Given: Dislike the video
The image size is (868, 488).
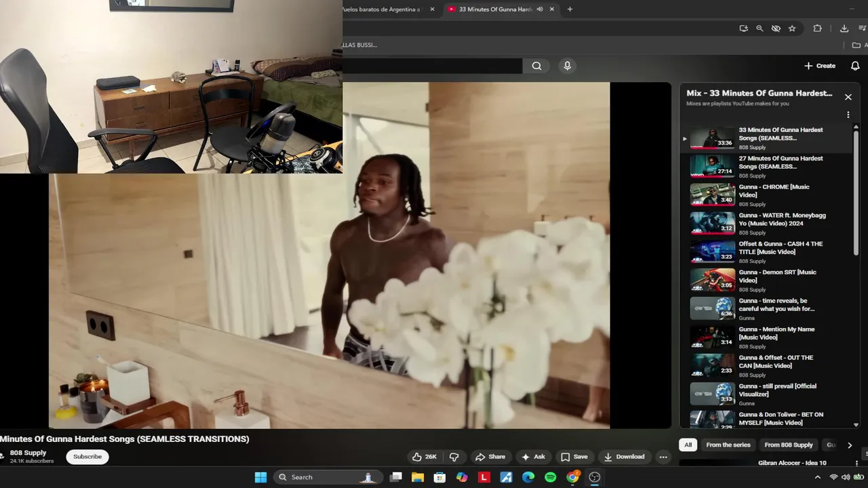Looking at the screenshot, I should 454,457.
